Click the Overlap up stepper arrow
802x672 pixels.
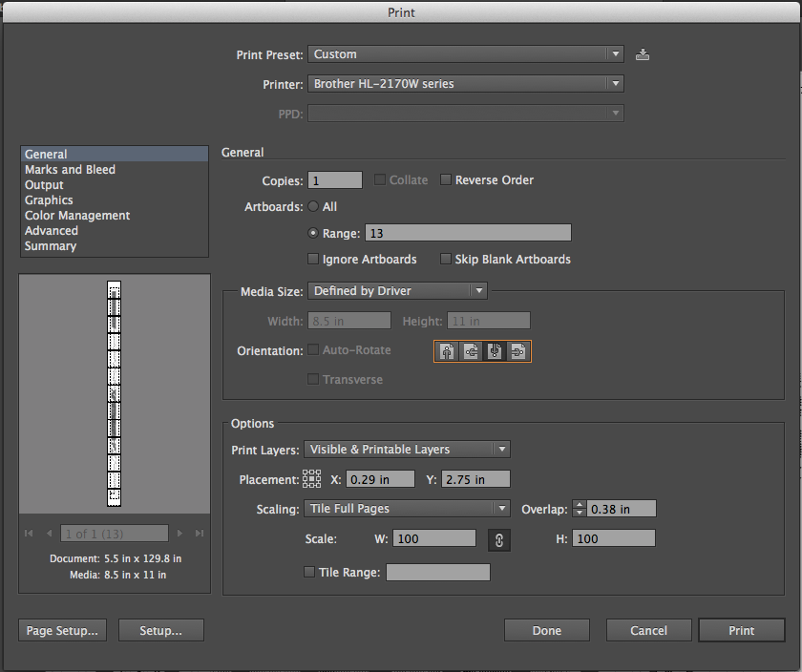580,504
